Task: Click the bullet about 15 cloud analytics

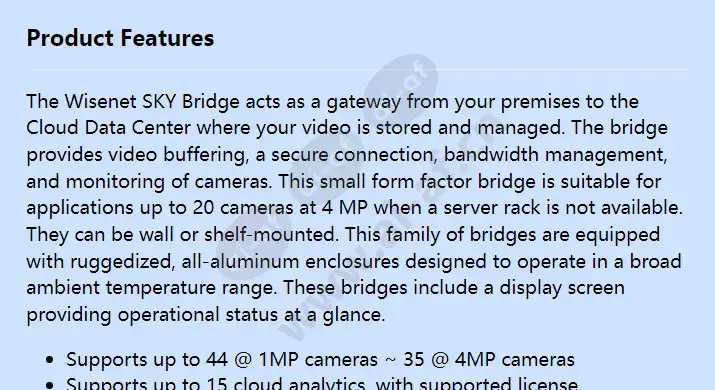Action: (x=321, y=384)
